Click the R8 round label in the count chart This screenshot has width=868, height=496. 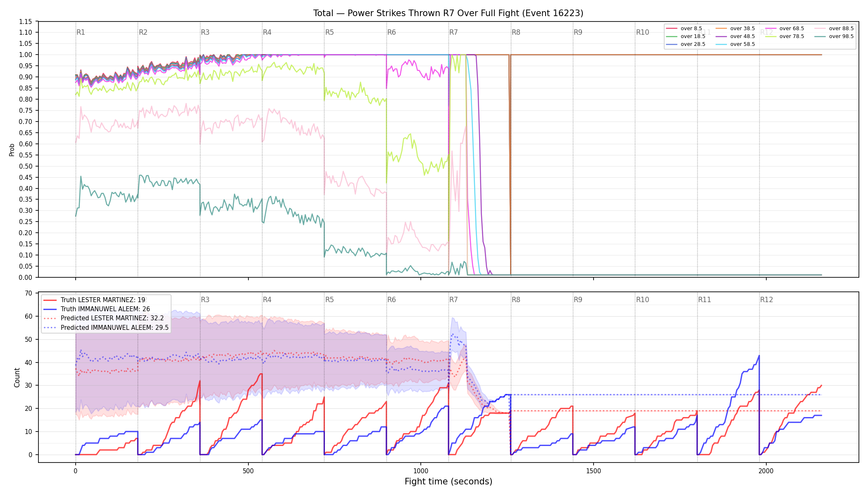(x=516, y=300)
